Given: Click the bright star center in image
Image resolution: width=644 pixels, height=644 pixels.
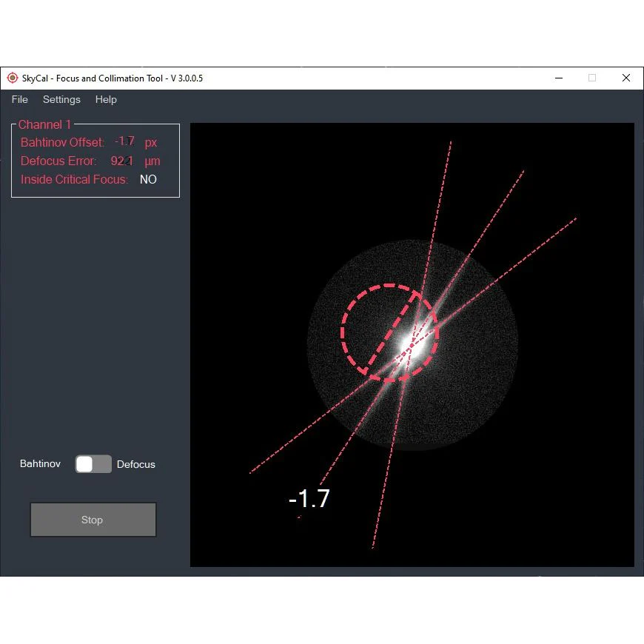Looking at the screenshot, I should pos(411,344).
